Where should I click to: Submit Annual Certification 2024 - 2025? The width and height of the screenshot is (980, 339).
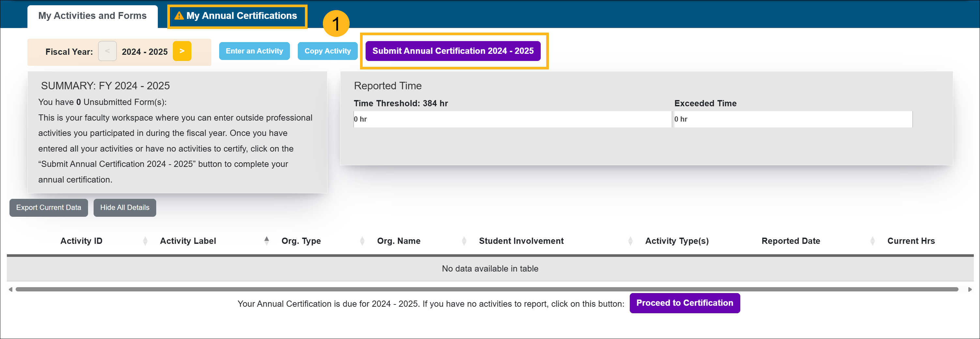(452, 51)
